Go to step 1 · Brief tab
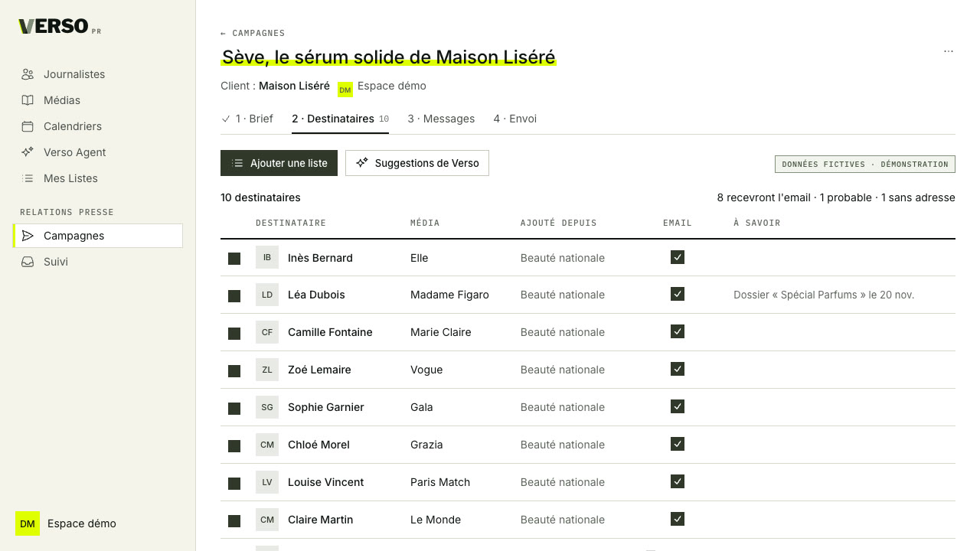Image resolution: width=980 pixels, height=551 pixels. click(247, 119)
